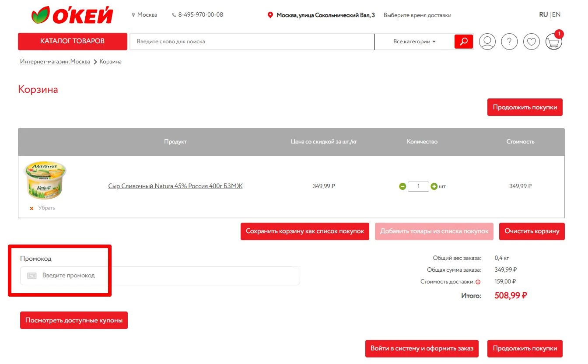Open the shopping cart icon

pyautogui.click(x=553, y=42)
